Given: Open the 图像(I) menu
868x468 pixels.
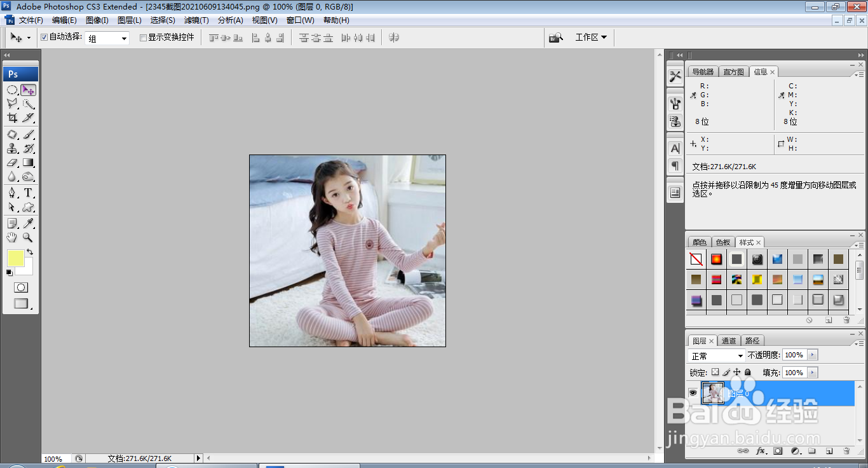Looking at the screenshot, I should pos(97,20).
